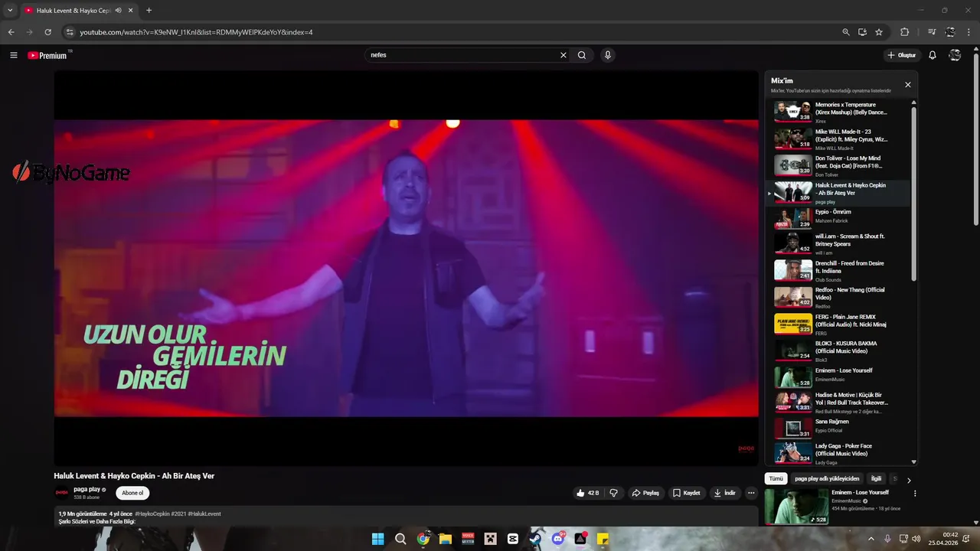Image resolution: width=980 pixels, height=551 pixels.
Task: Click the Oluştur create button
Action: [x=902, y=55]
